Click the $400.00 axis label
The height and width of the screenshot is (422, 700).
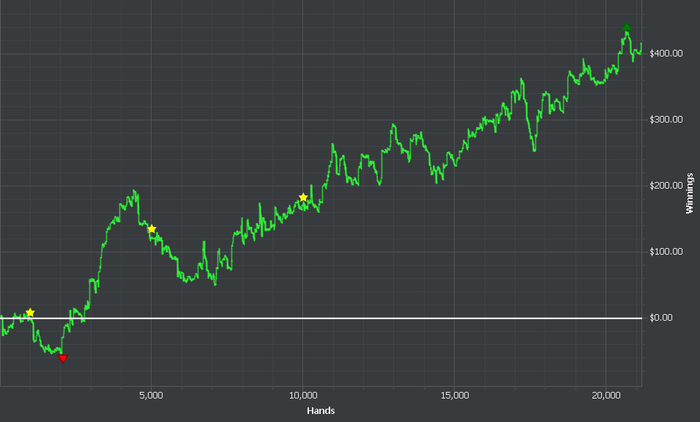pyautogui.click(x=666, y=54)
